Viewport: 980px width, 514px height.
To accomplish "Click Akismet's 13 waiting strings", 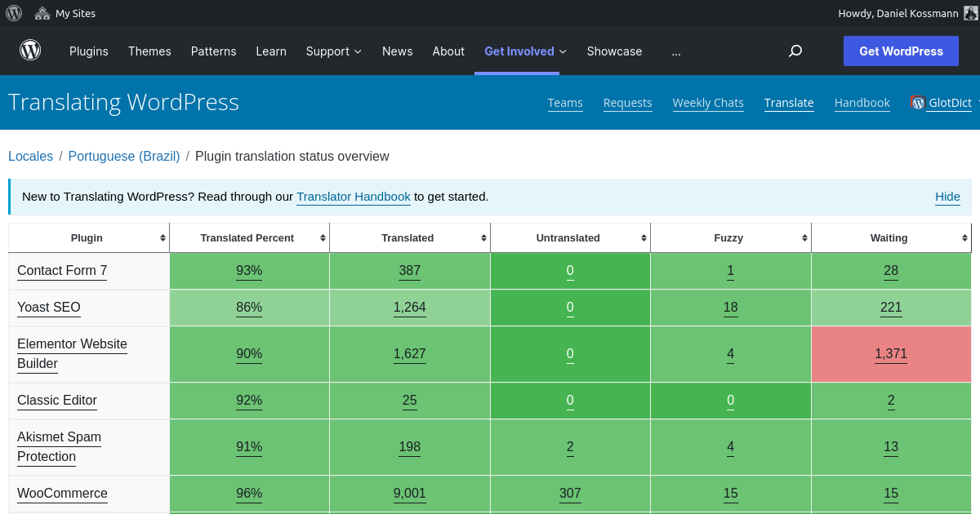I will [x=891, y=447].
